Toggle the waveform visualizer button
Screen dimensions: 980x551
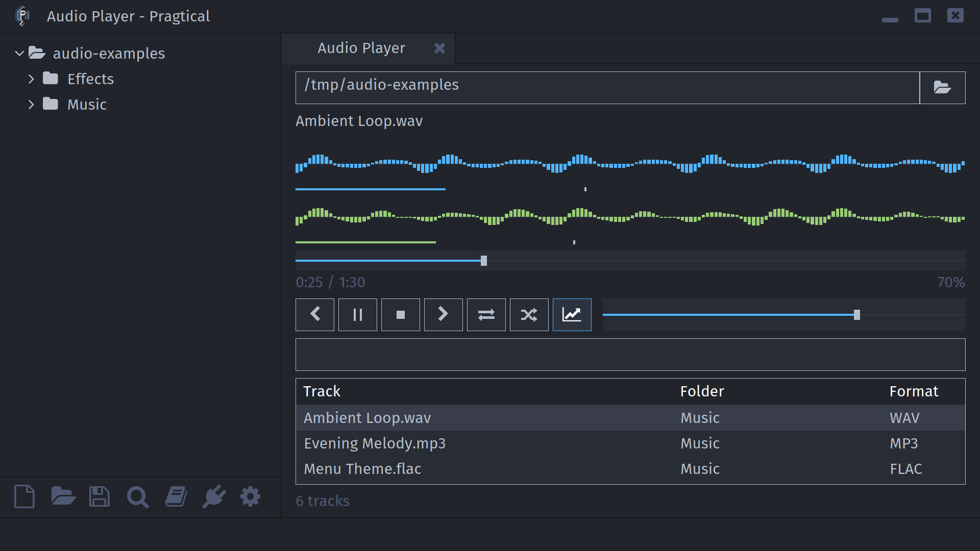tap(572, 315)
